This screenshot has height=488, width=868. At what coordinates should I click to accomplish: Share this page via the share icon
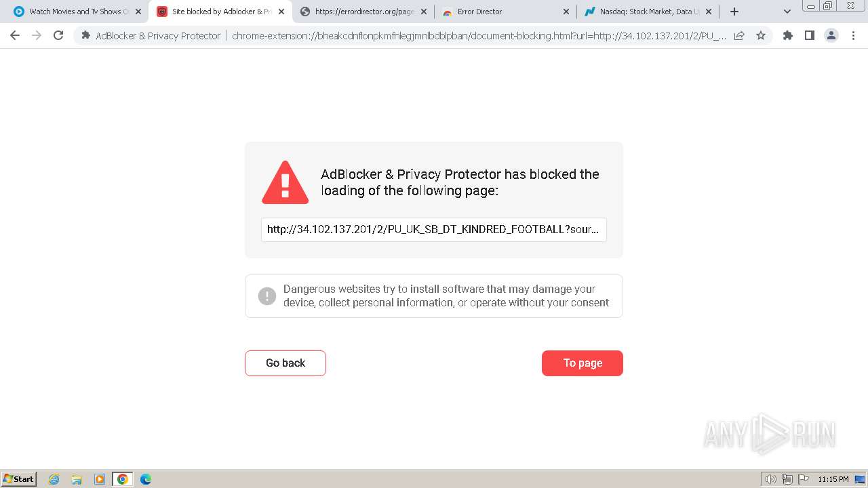tap(739, 36)
